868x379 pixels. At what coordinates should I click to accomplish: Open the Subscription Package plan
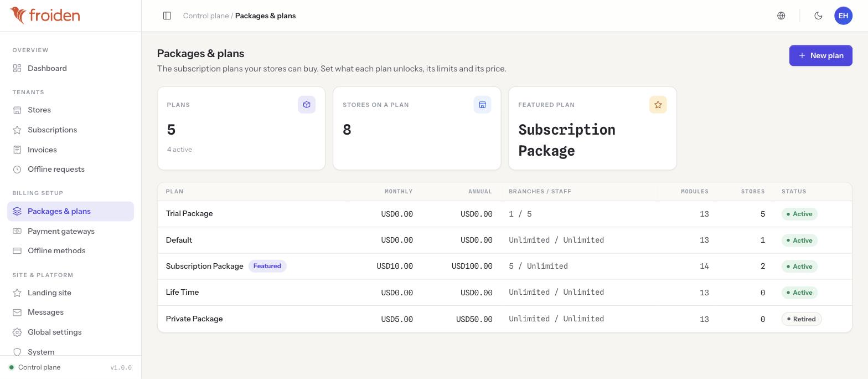504,266
